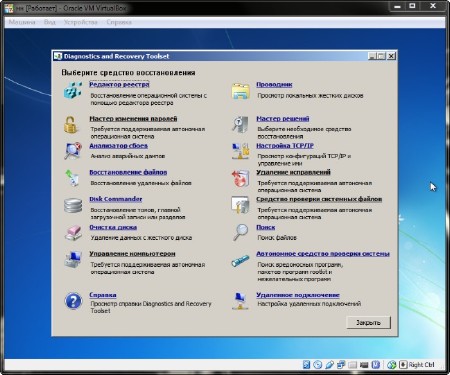Click the 'Просмотр локальных жестких дисков' description
Viewport: 450px width, 375px height.
(x=310, y=96)
